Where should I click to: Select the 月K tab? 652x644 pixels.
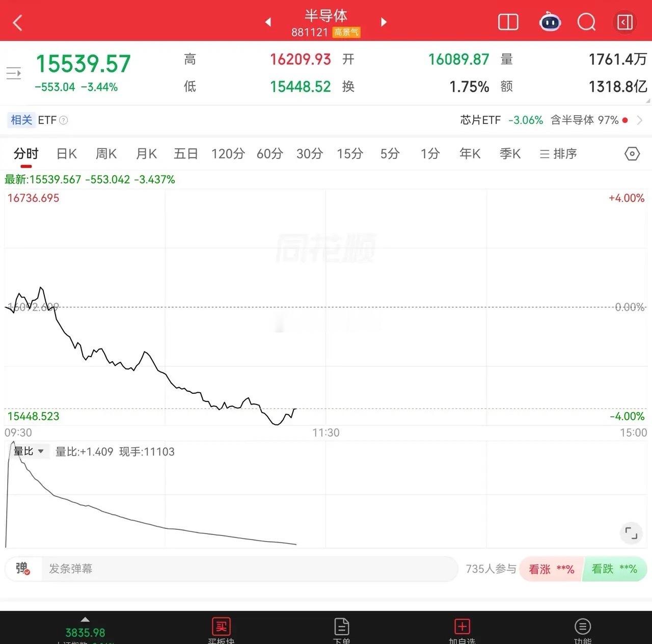tap(146, 154)
